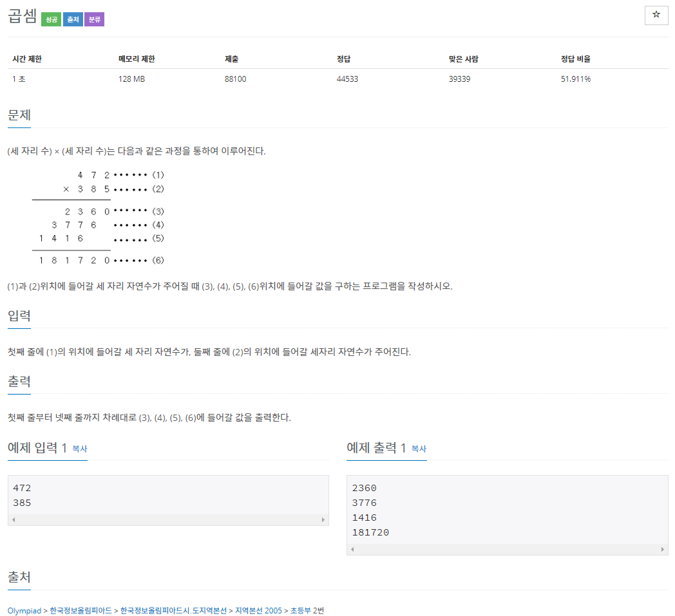Open the Olympiad source link
Viewport: 675px width, 616px height.
tap(24, 610)
